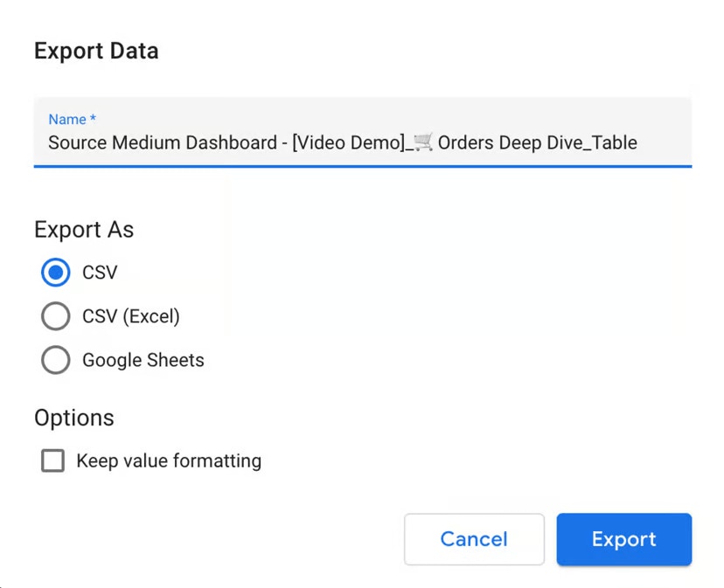Image resolution: width=724 pixels, height=588 pixels.
Task: Click the "CSV (Excel)" label text
Action: click(130, 316)
